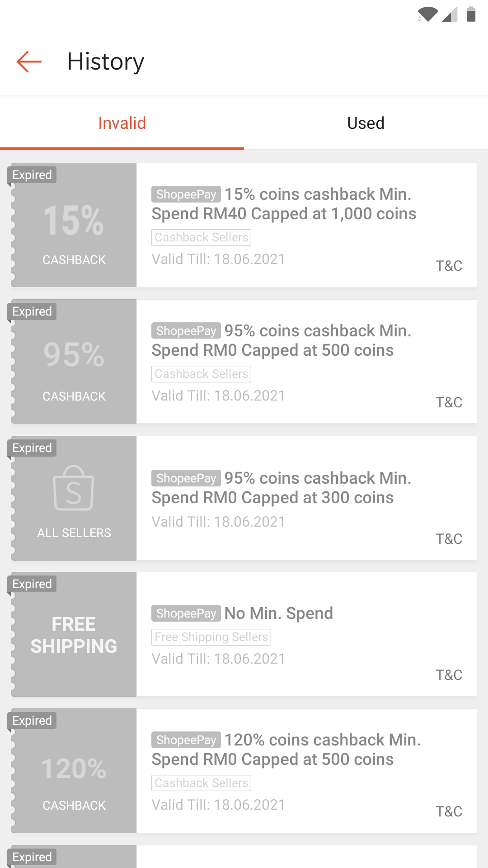The width and height of the screenshot is (488, 868).
Task: View T&C for 120% cashback voucher
Action: click(x=449, y=811)
